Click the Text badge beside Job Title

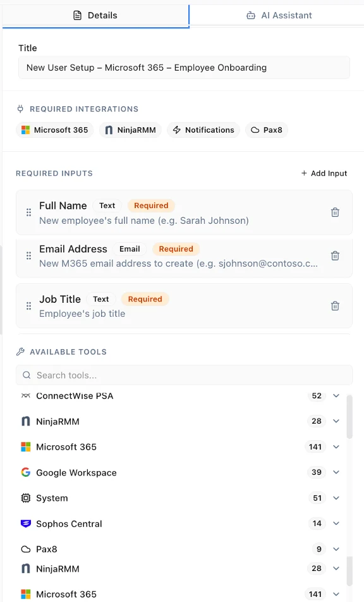101,299
